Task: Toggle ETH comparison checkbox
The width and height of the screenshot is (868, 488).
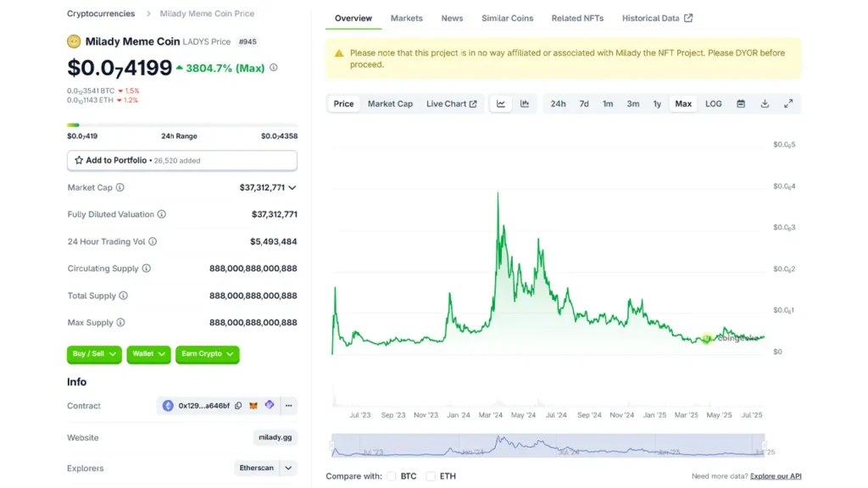Action: [x=431, y=476]
